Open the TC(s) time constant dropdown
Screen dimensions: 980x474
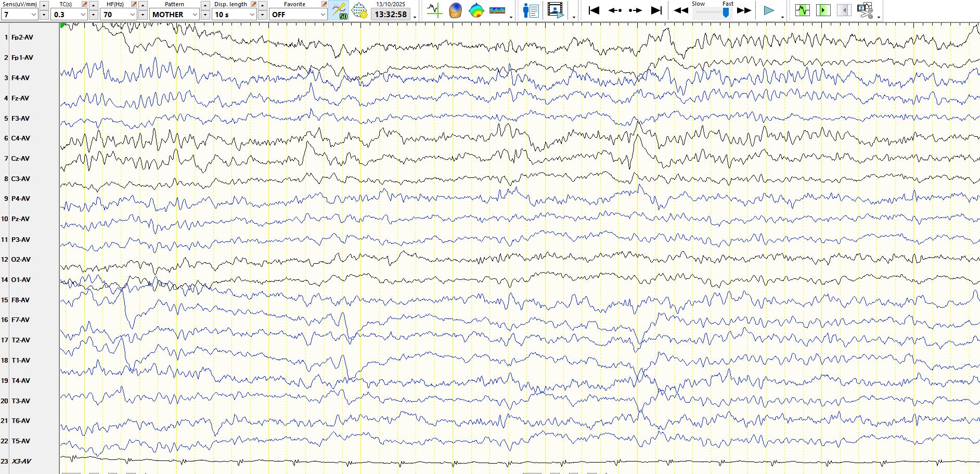70,15
